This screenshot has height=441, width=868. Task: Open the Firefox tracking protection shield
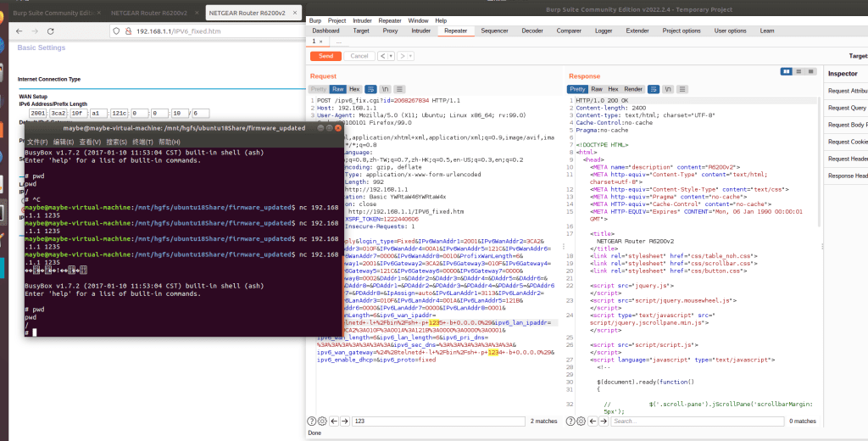(116, 31)
